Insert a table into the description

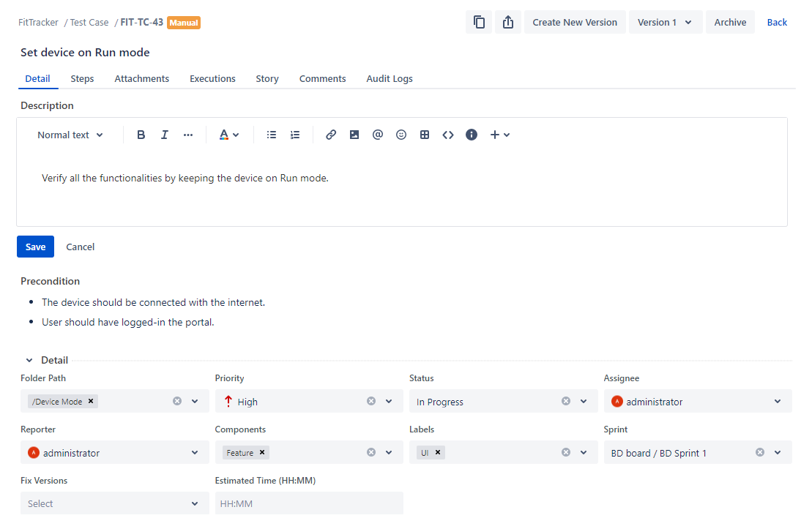pyautogui.click(x=425, y=135)
